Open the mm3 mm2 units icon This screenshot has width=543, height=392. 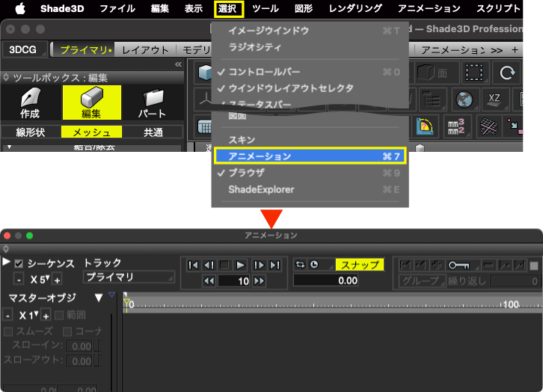click(x=455, y=126)
